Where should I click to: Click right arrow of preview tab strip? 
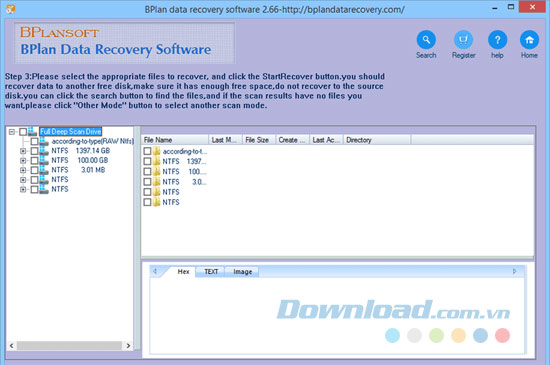click(515, 271)
